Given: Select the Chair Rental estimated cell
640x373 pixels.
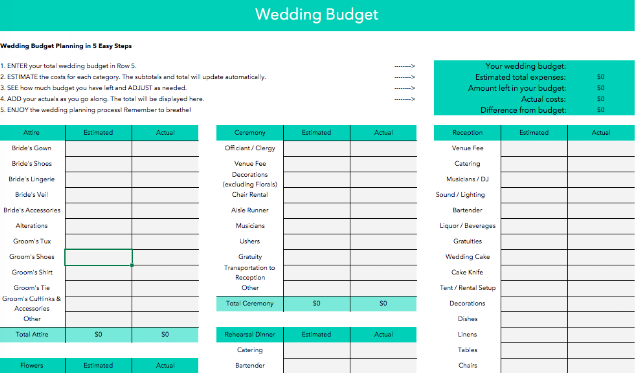Looking at the screenshot, I should 317,195.
